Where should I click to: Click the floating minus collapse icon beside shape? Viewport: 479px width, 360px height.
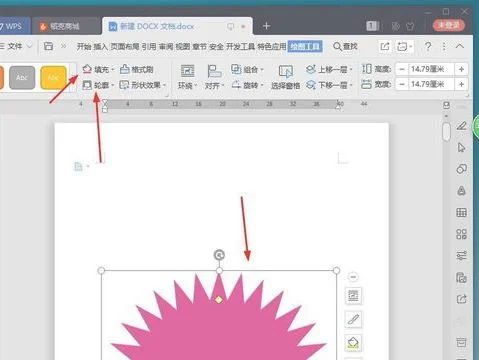[x=353, y=277]
